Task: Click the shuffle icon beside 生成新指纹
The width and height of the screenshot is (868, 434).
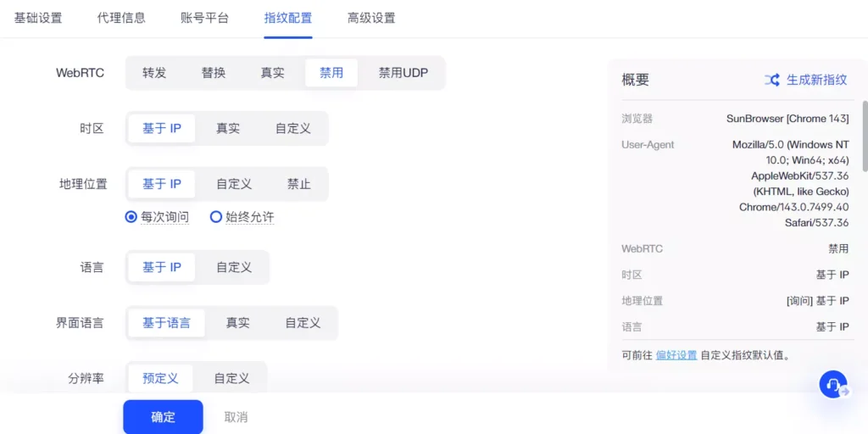Action: point(771,80)
